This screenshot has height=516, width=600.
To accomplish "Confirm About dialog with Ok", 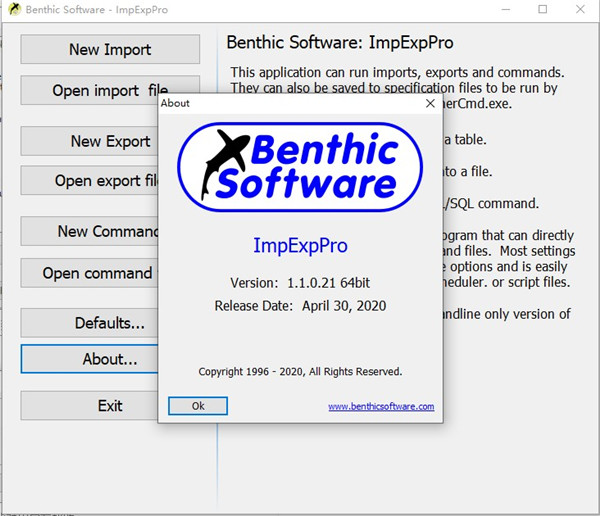I will [198, 406].
